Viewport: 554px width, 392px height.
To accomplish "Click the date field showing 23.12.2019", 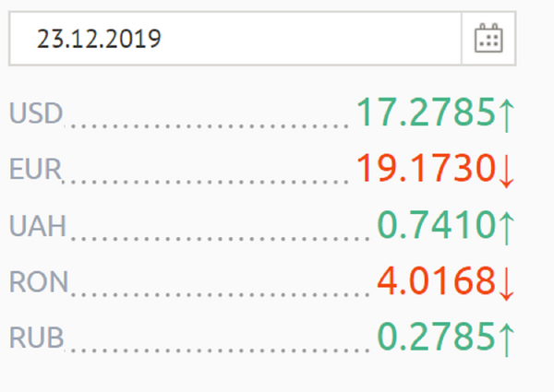I will pos(235,39).
